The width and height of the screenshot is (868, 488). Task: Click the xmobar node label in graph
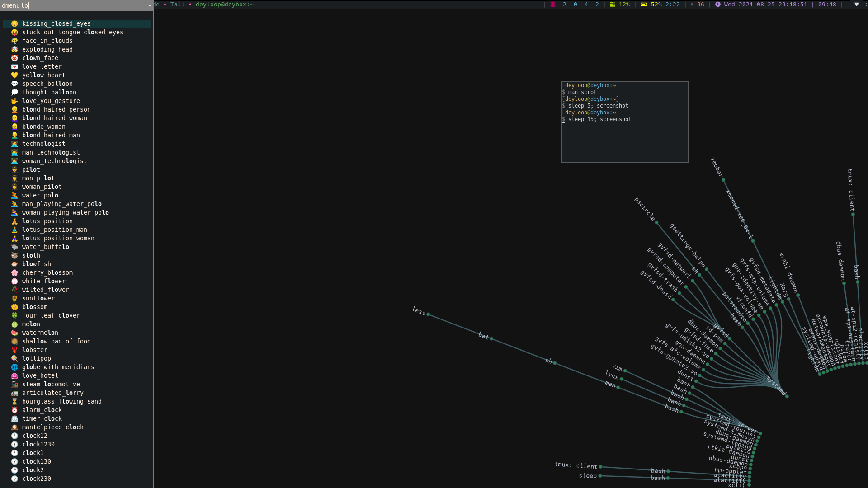click(x=717, y=168)
